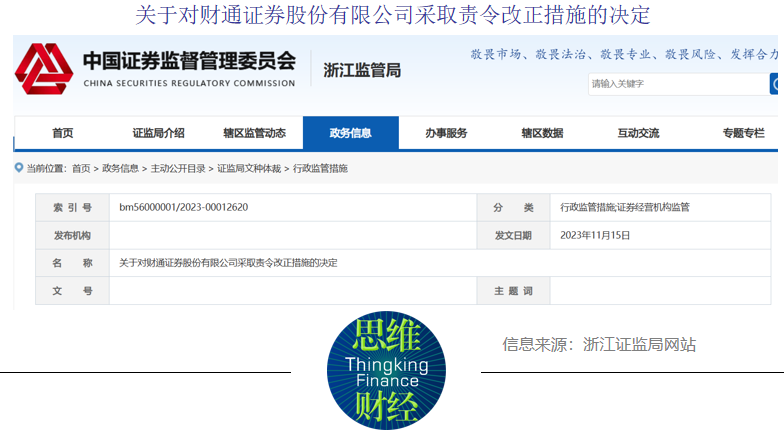
Task: Open the 辖区数据 navigation tab
Action: coord(542,133)
